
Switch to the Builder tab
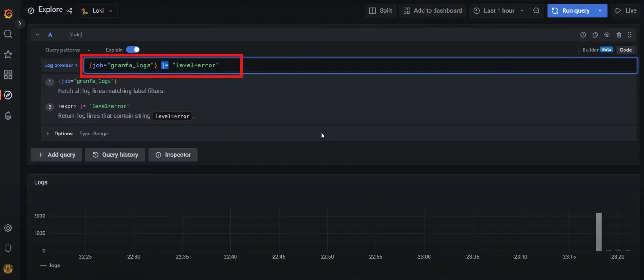(x=590, y=50)
